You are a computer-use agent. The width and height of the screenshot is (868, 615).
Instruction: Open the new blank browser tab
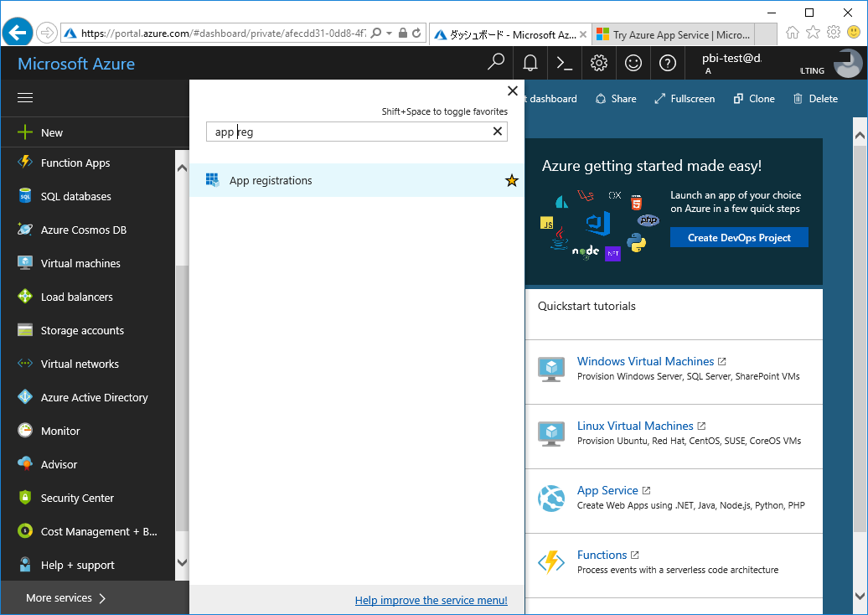click(766, 35)
